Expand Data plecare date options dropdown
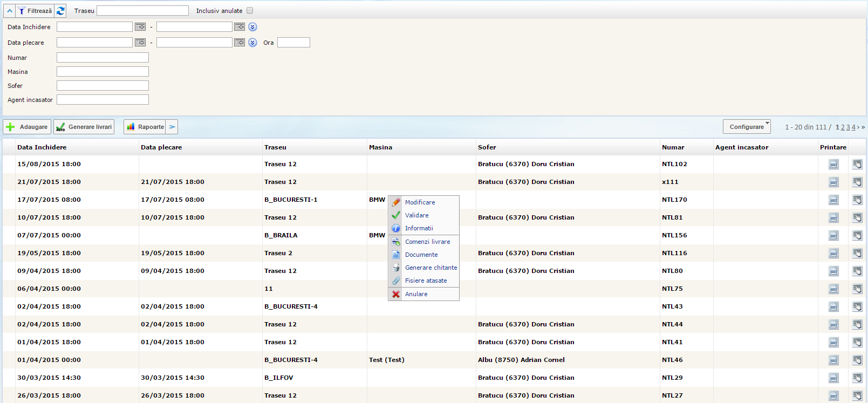The width and height of the screenshot is (868, 403). (x=252, y=43)
